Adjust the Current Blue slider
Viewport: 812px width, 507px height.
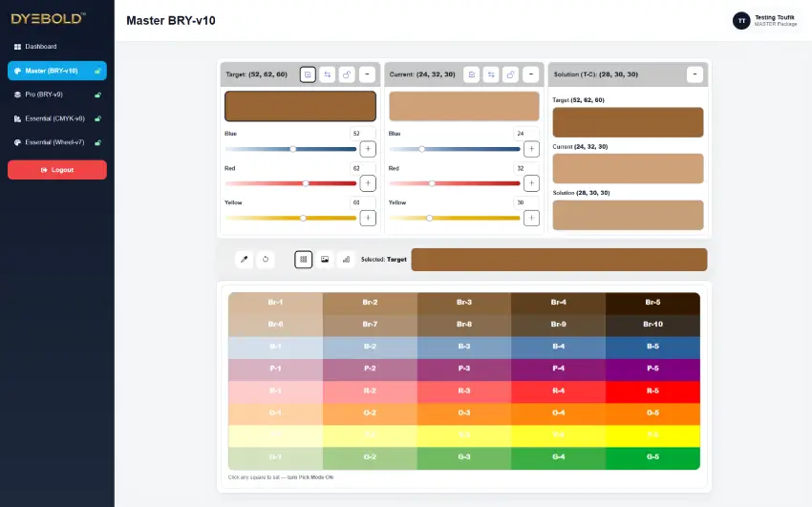click(x=454, y=149)
